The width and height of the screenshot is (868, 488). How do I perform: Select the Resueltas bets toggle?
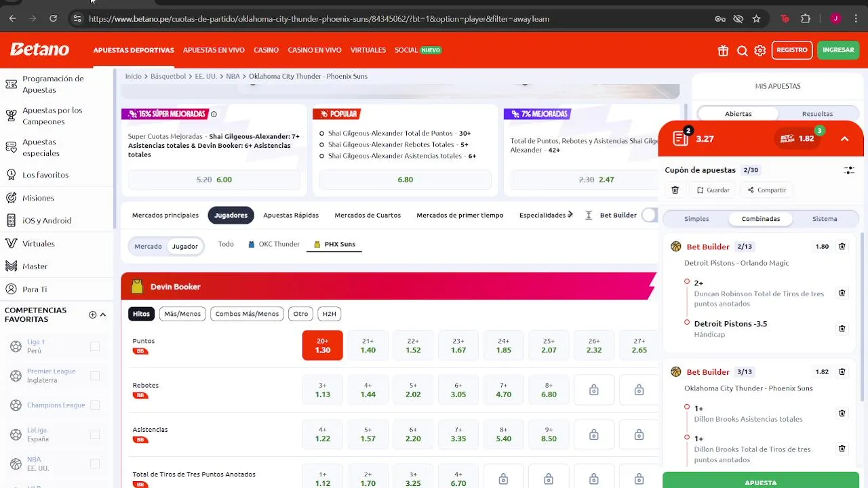pos(817,114)
